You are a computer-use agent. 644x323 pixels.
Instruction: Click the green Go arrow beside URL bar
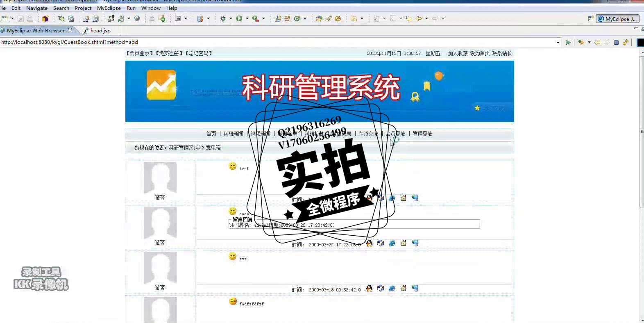point(568,42)
